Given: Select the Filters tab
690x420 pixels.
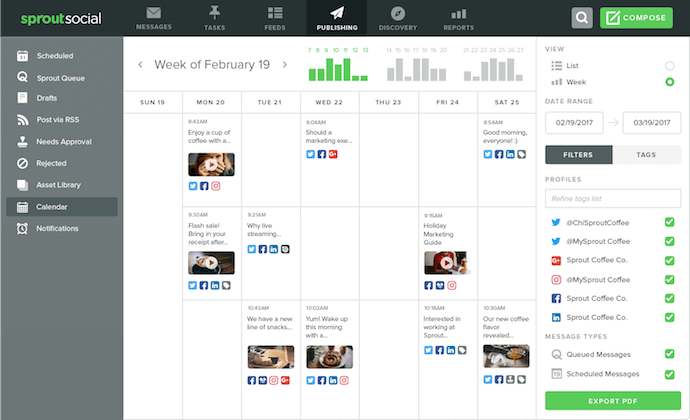Looking at the screenshot, I should 578,155.
